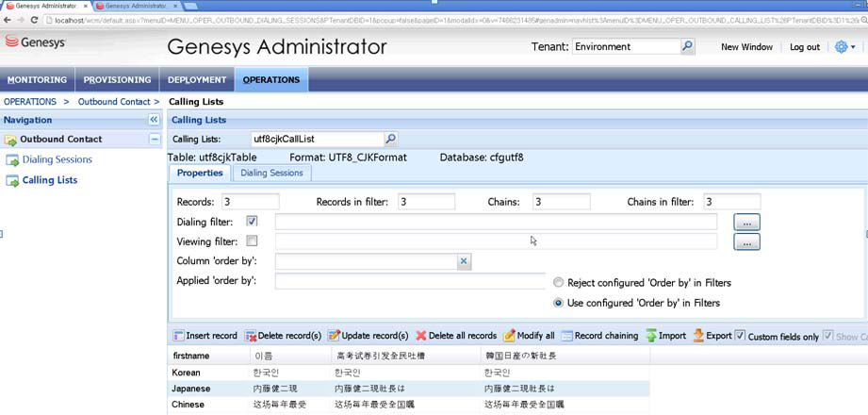Click the browser back arrow
Screen dimensions: 868x415
[6, 20]
